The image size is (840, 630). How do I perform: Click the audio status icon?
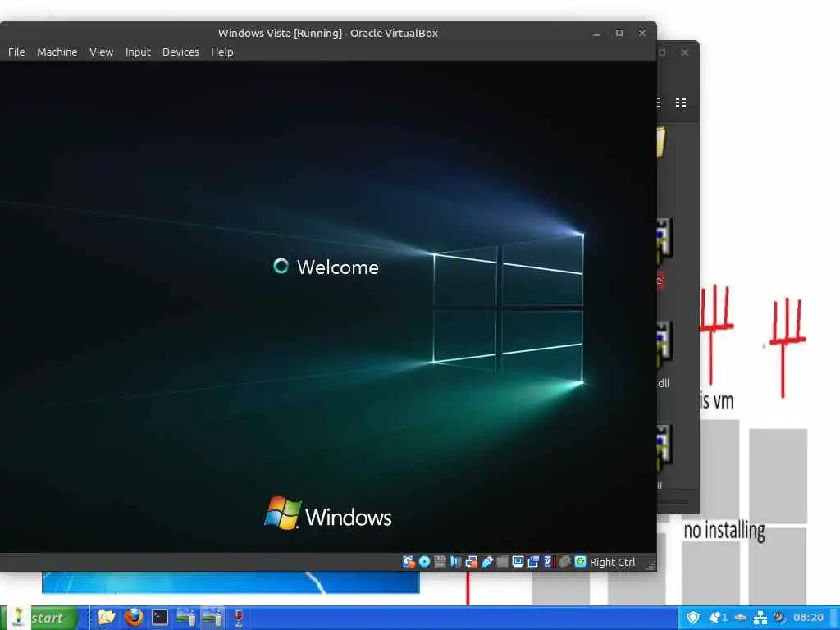point(455,562)
